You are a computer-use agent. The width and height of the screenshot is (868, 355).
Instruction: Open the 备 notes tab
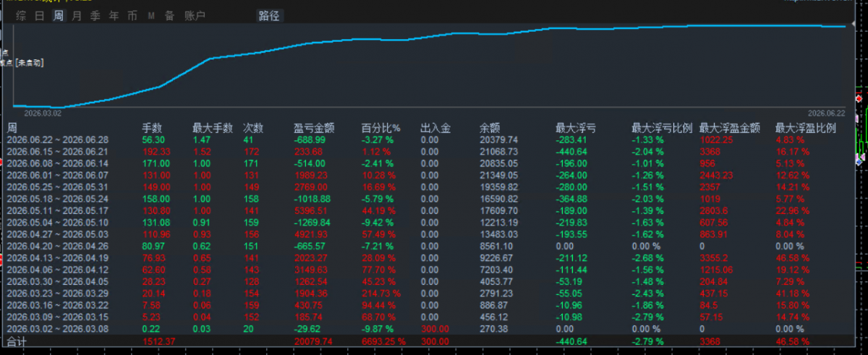[x=169, y=15]
